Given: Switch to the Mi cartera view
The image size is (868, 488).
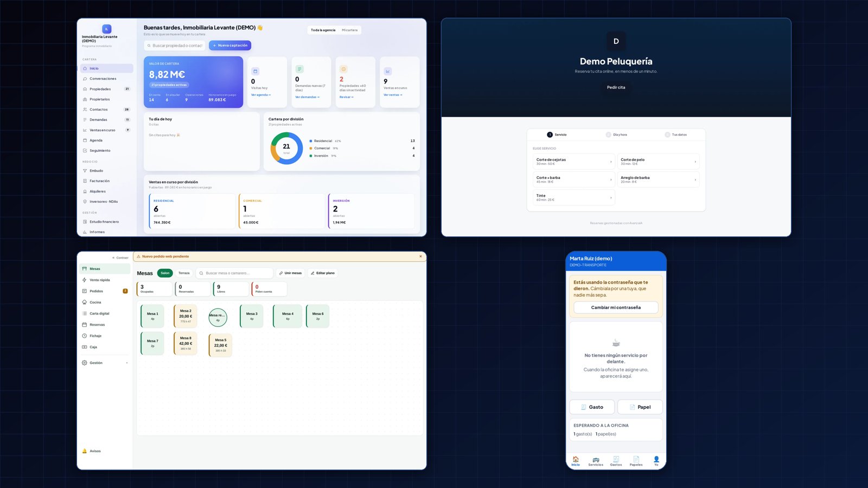Looking at the screenshot, I should tap(349, 30).
